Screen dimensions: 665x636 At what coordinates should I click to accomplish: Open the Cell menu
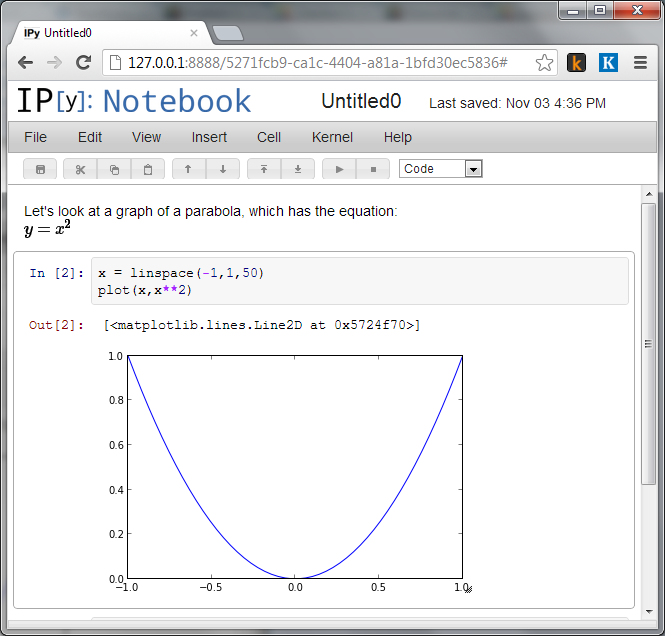coord(269,137)
